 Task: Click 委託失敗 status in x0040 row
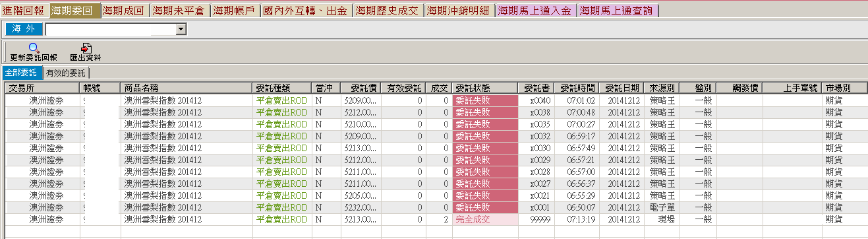[485, 100]
